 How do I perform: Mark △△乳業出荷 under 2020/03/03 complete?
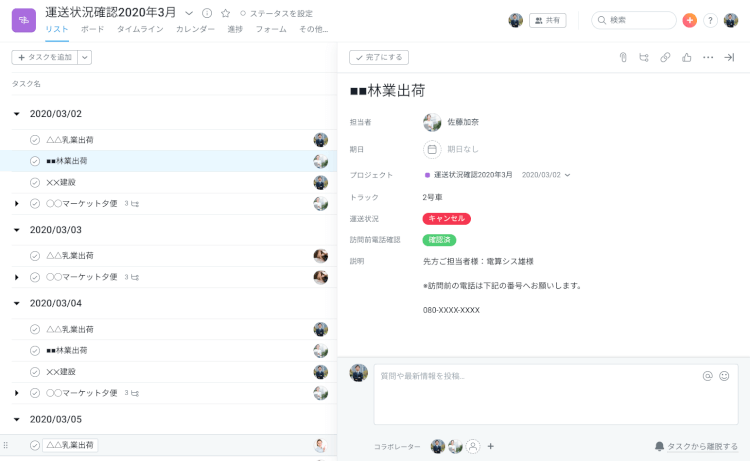click(35, 256)
